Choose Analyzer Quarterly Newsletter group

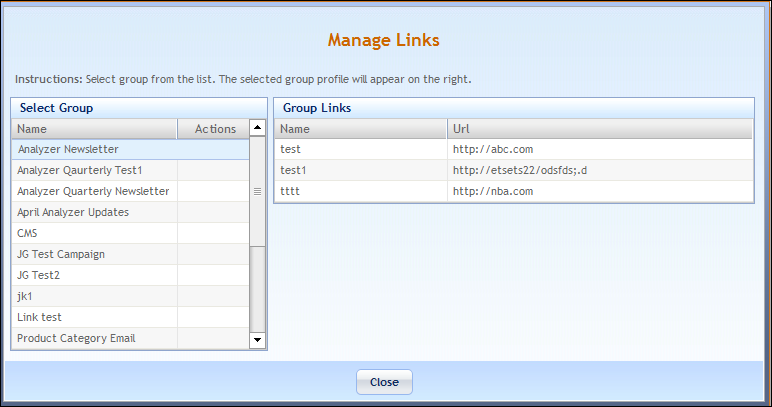(130, 191)
